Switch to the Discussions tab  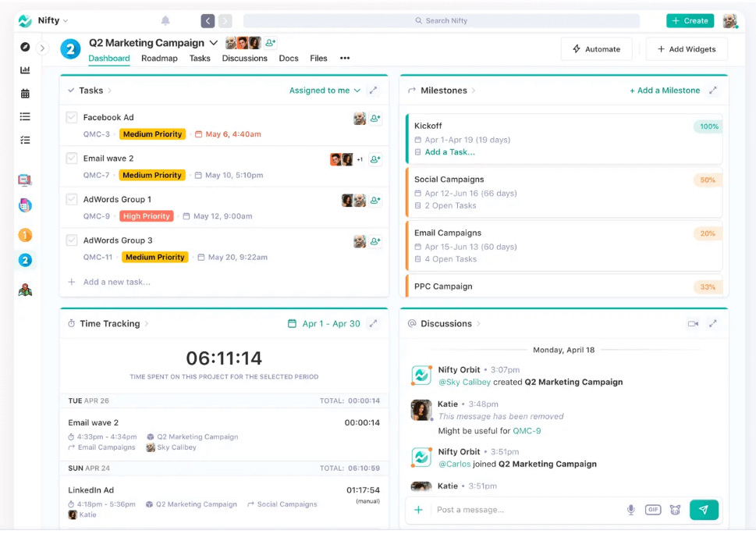point(244,59)
